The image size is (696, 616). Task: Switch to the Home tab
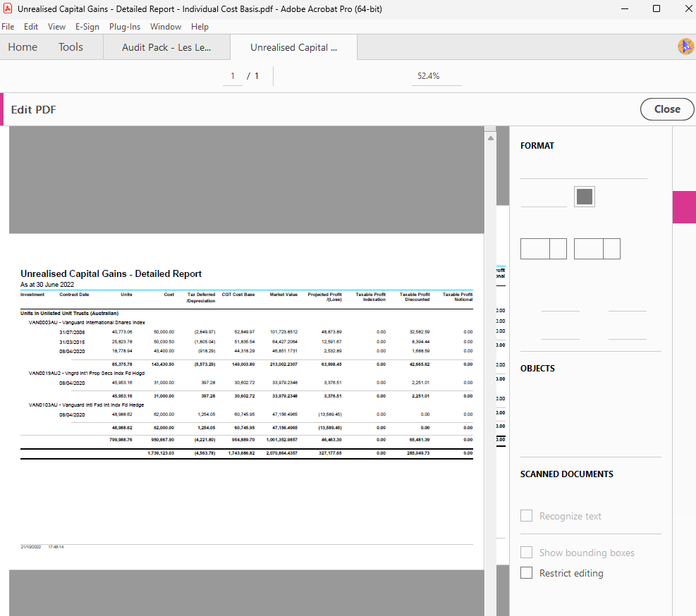[23, 47]
